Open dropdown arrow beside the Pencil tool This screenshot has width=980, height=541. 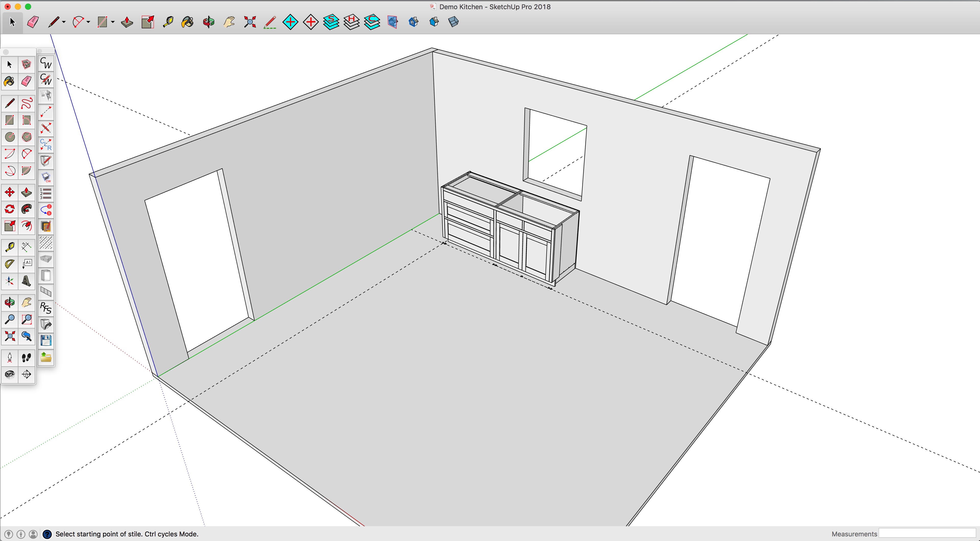pyautogui.click(x=64, y=22)
